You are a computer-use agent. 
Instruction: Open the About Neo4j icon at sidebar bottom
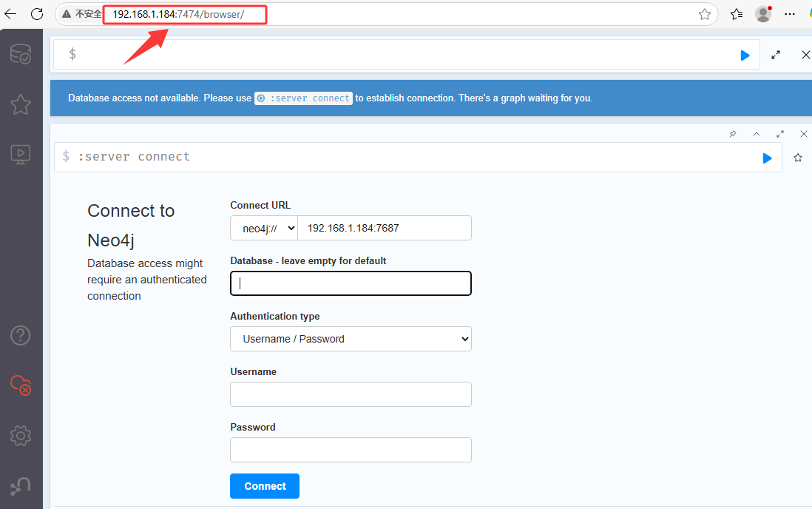coord(21,486)
